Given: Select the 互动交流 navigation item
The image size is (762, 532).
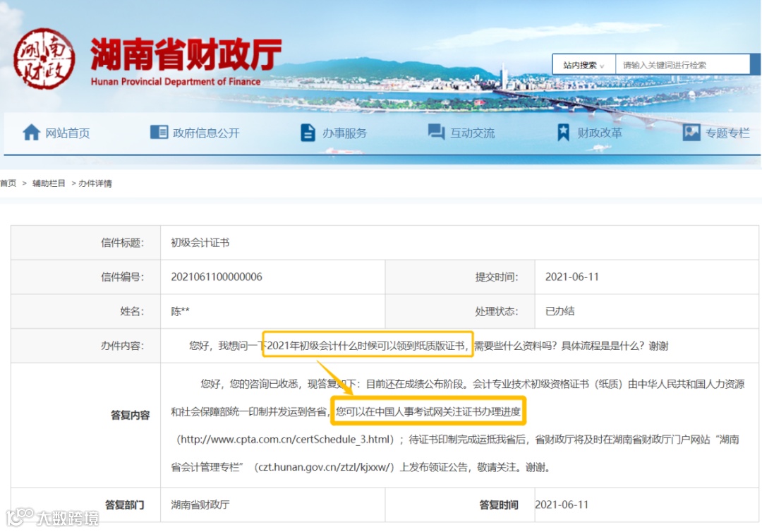Looking at the screenshot, I should click(472, 133).
